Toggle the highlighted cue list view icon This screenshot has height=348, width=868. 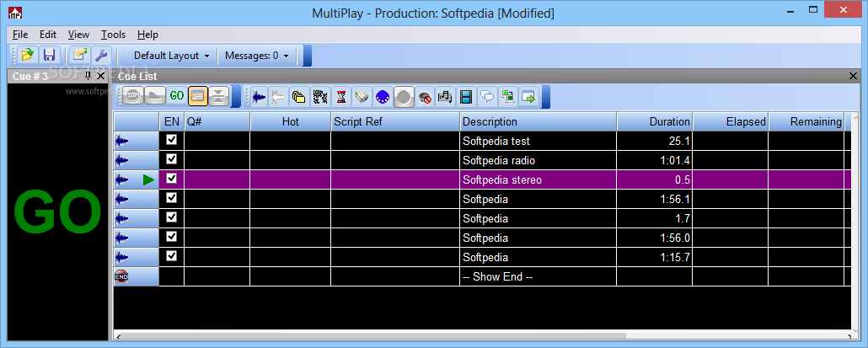[198, 96]
